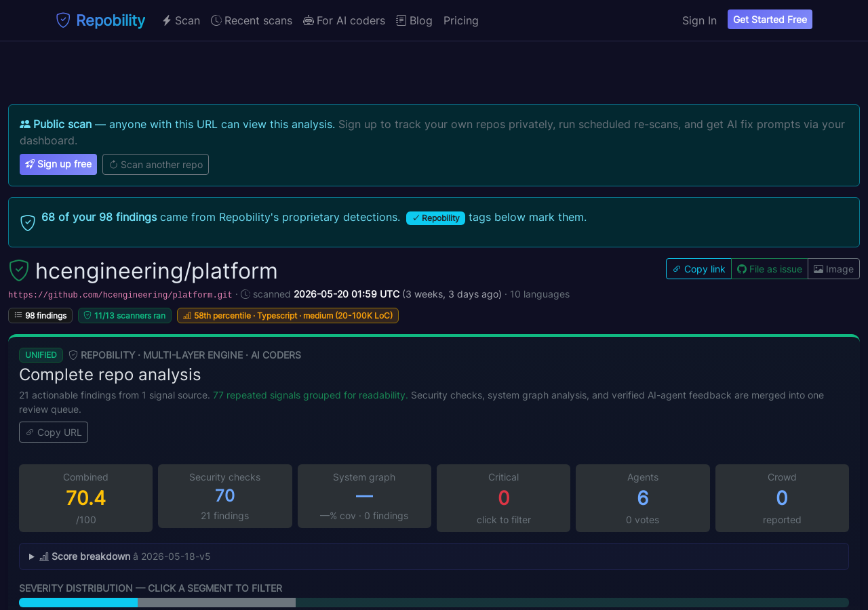Click the UNIFIED badge
The image size is (868, 610).
click(x=41, y=354)
